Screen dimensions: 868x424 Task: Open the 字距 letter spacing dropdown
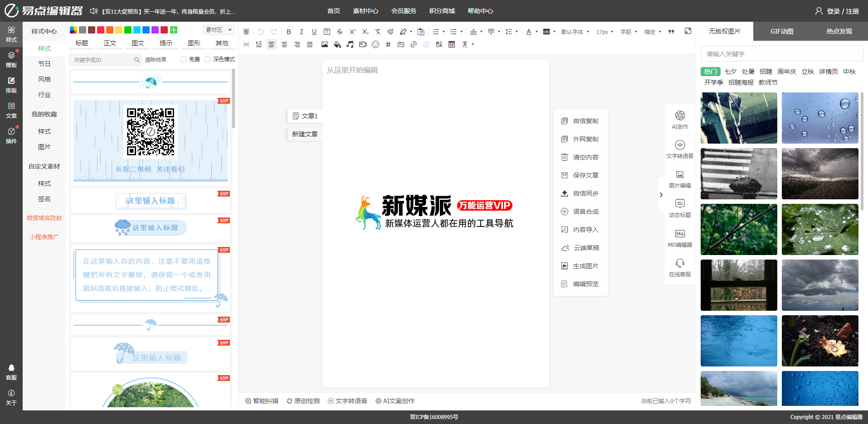coord(629,32)
